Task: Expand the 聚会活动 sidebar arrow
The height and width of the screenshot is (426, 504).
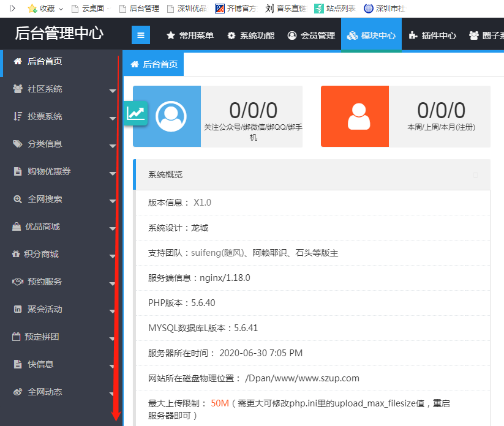Action: coord(112,312)
